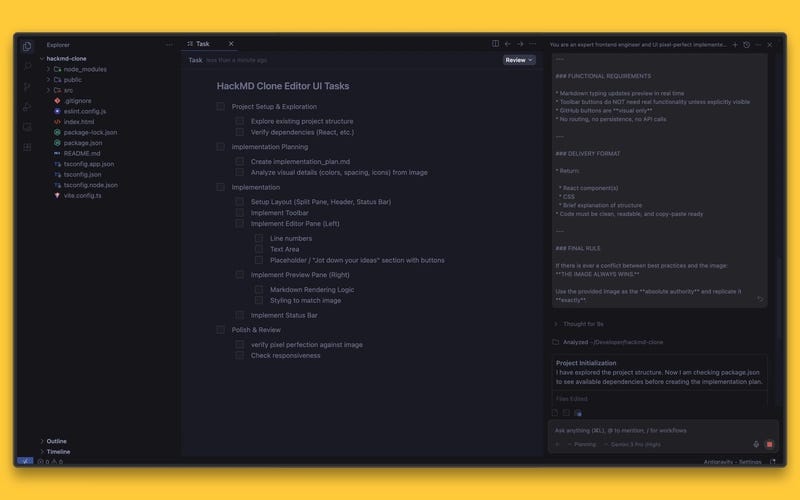Click the add context plus in chat input
This screenshot has width=800, height=500.
pos(558,444)
